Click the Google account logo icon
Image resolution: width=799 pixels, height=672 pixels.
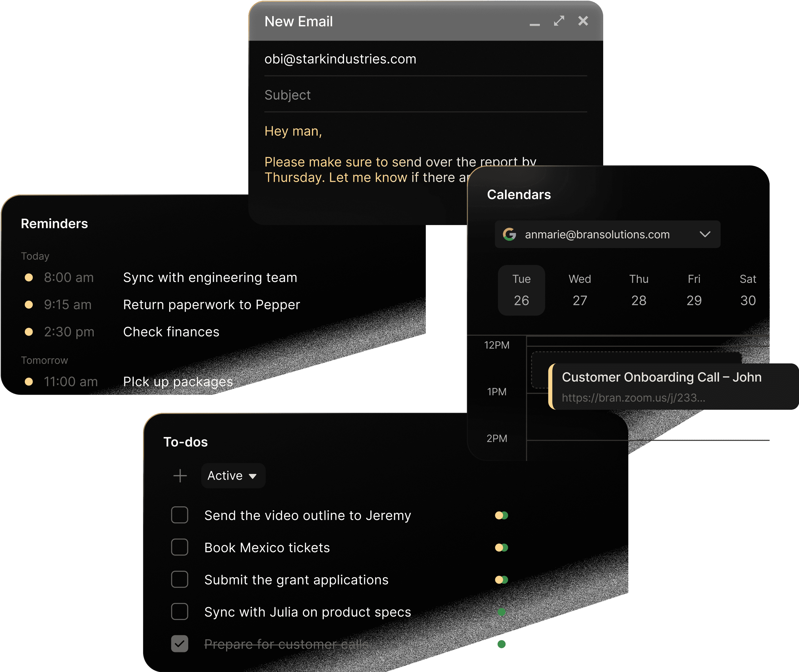pyautogui.click(x=509, y=234)
